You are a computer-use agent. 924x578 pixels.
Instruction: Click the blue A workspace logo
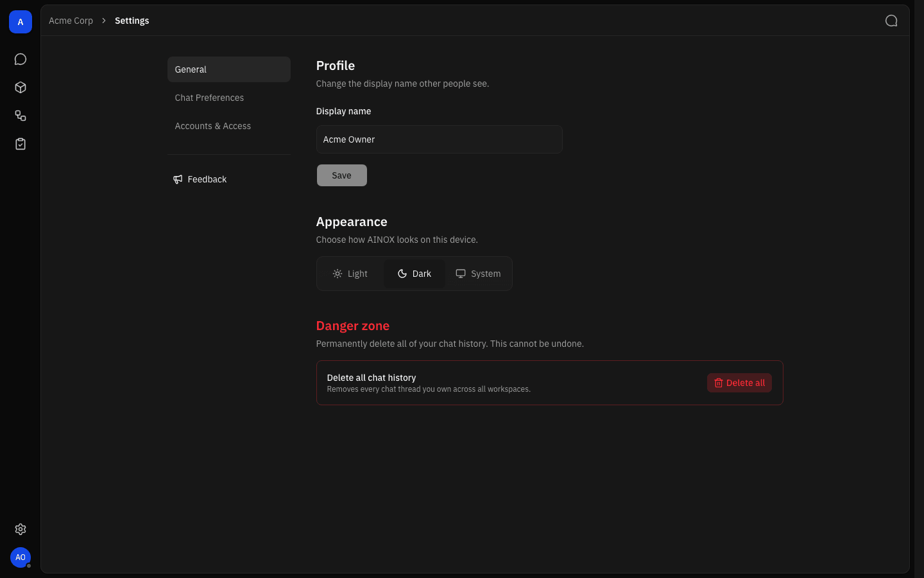tap(21, 22)
